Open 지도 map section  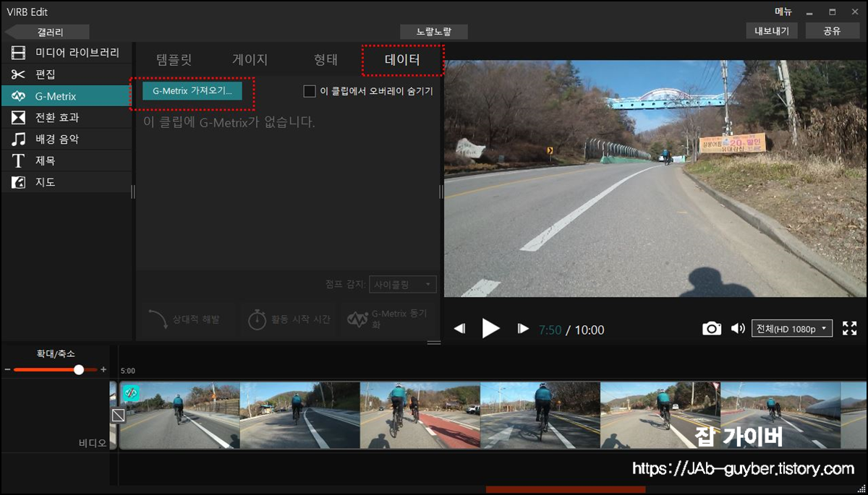tap(66, 182)
